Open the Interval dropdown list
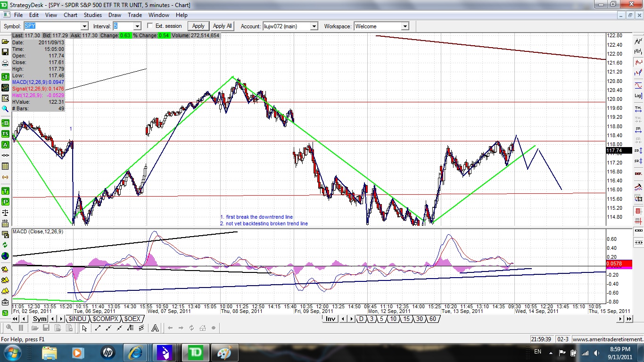The height and width of the screenshot is (362, 644). pos(137,26)
